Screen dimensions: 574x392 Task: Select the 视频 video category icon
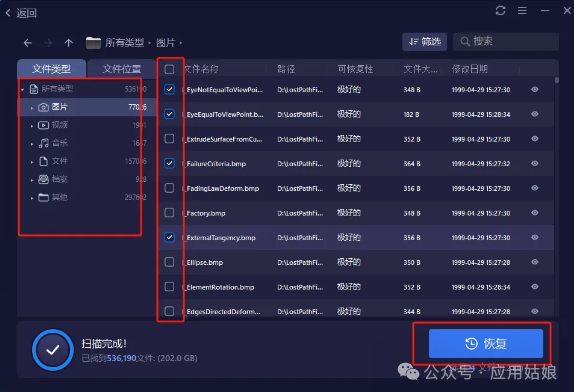click(x=44, y=125)
